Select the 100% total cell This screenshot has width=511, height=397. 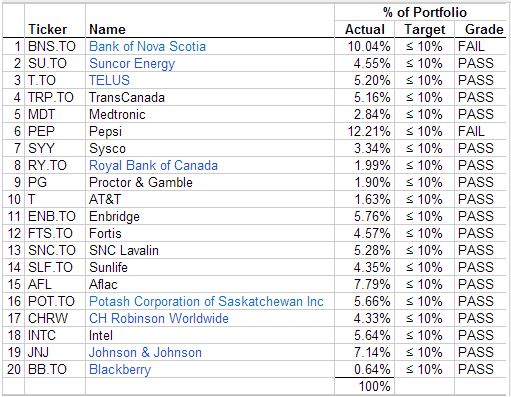tap(364, 387)
